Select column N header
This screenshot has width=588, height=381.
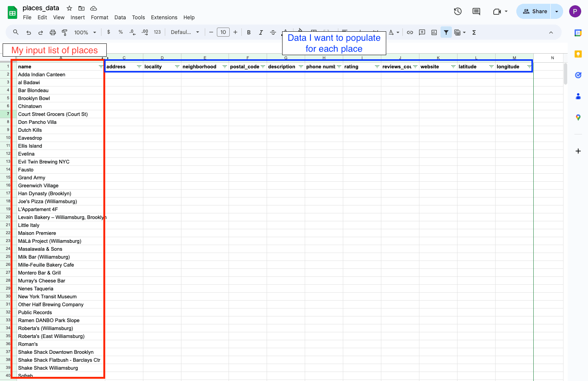coord(552,58)
